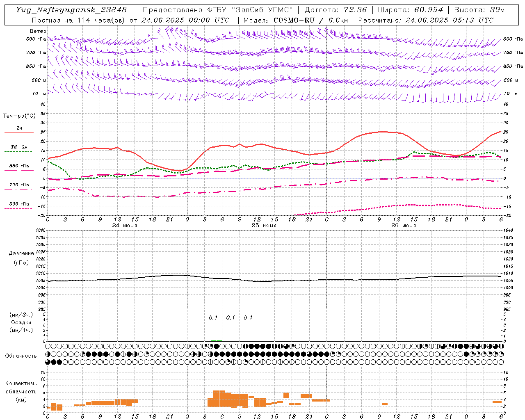Viewport: 525px width, 420px height.
Task: Click the Модель COSMO-RU / 6.6км text
Action: click(x=296, y=20)
